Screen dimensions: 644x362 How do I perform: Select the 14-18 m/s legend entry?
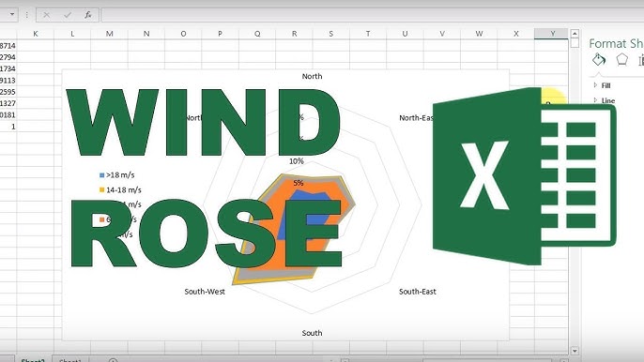click(x=120, y=190)
